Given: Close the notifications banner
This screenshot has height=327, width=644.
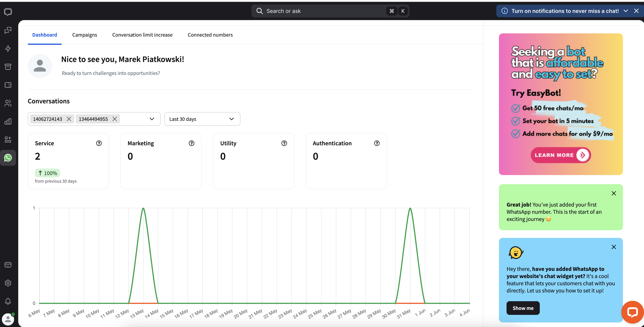Looking at the screenshot, I should tap(636, 11).
